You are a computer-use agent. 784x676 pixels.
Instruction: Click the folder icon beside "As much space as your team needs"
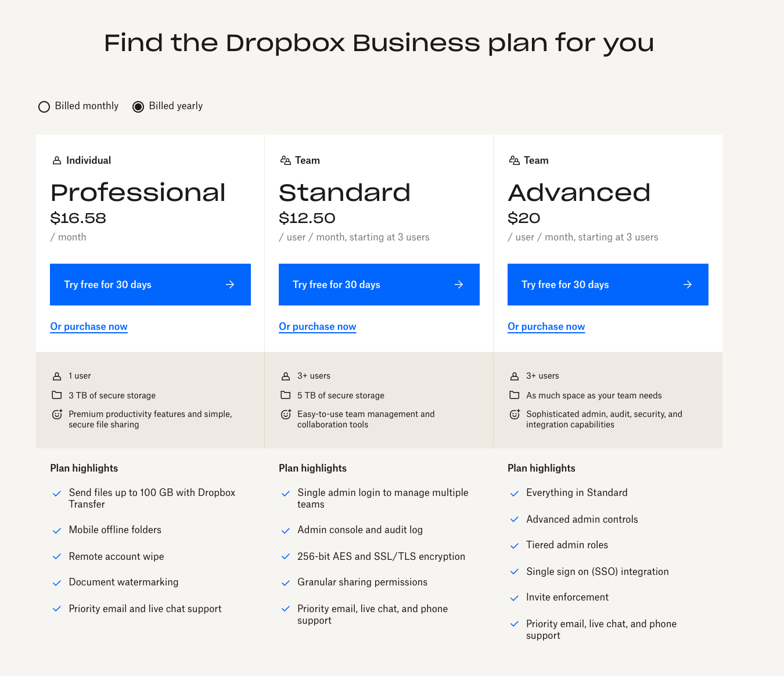[x=515, y=395]
